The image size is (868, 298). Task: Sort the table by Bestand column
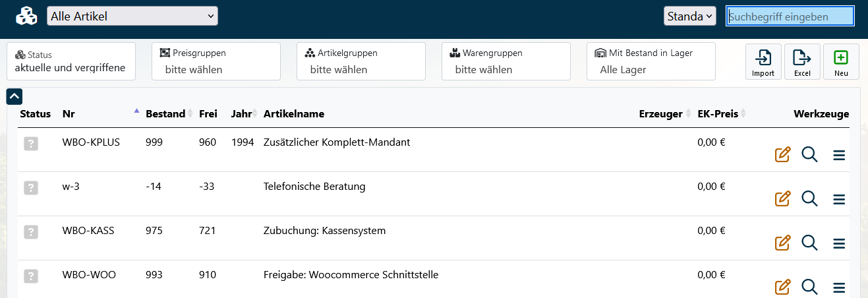165,114
